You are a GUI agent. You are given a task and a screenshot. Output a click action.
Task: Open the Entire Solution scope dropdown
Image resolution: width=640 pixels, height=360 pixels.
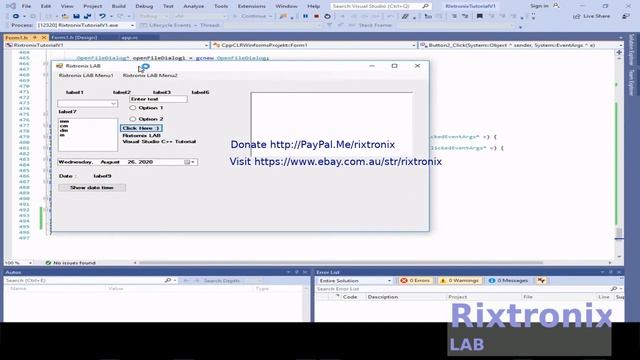(389, 281)
